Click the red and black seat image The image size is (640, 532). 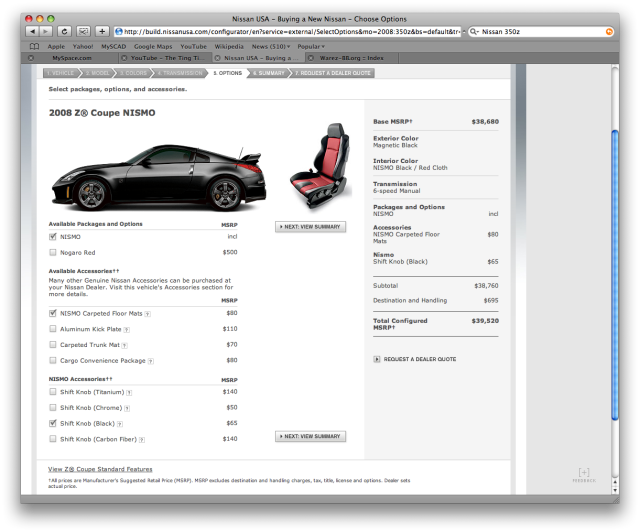321,165
